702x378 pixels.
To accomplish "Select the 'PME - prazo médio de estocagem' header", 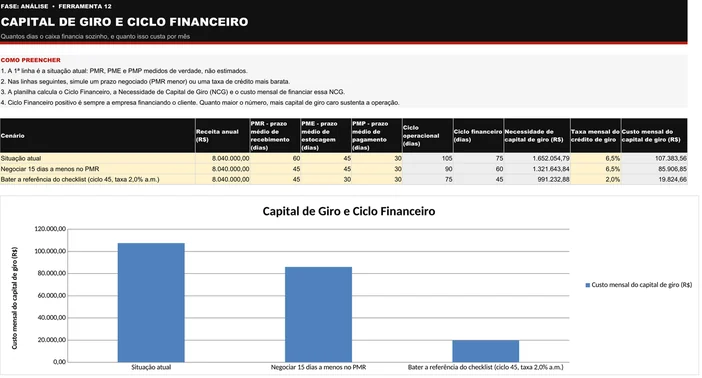I will pos(326,136).
